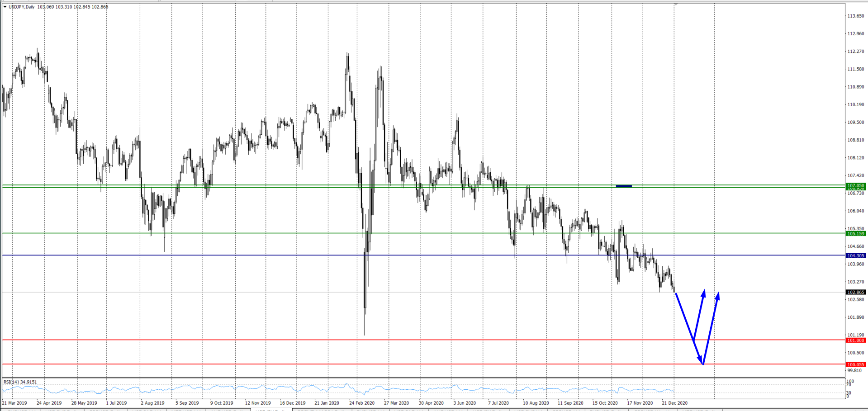
Task: Click the leftmost upward blue arrowhead
Action: coord(703,293)
